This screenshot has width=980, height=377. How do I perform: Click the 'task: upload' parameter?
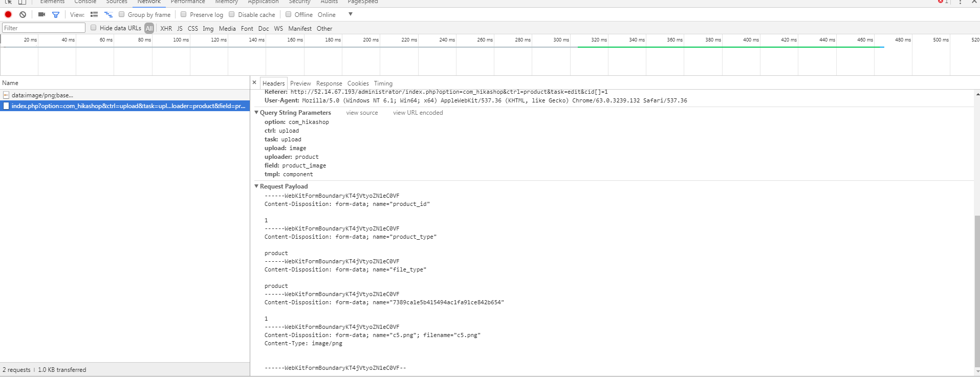(x=283, y=139)
